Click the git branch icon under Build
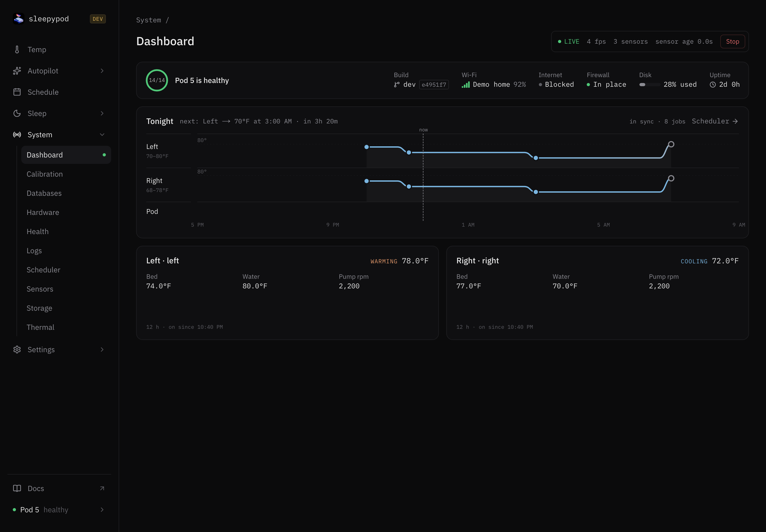The width and height of the screenshot is (766, 532). (x=397, y=85)
